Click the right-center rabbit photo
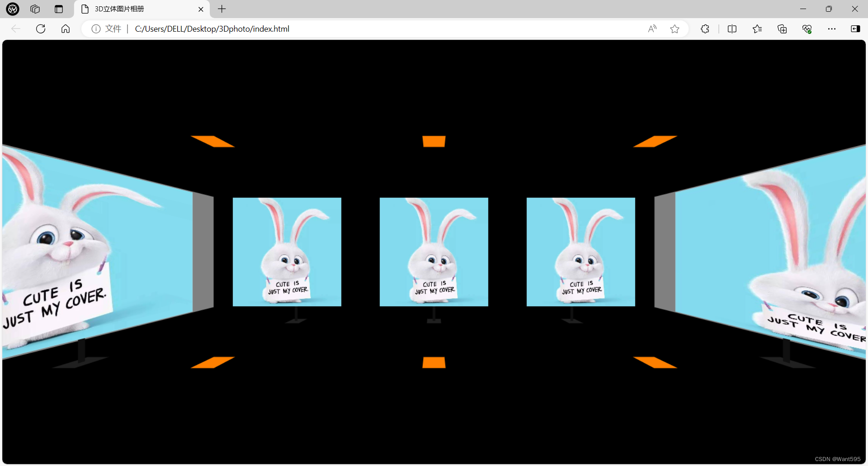Viewport: 868px width, 466px height. click(x=581, y=252)
